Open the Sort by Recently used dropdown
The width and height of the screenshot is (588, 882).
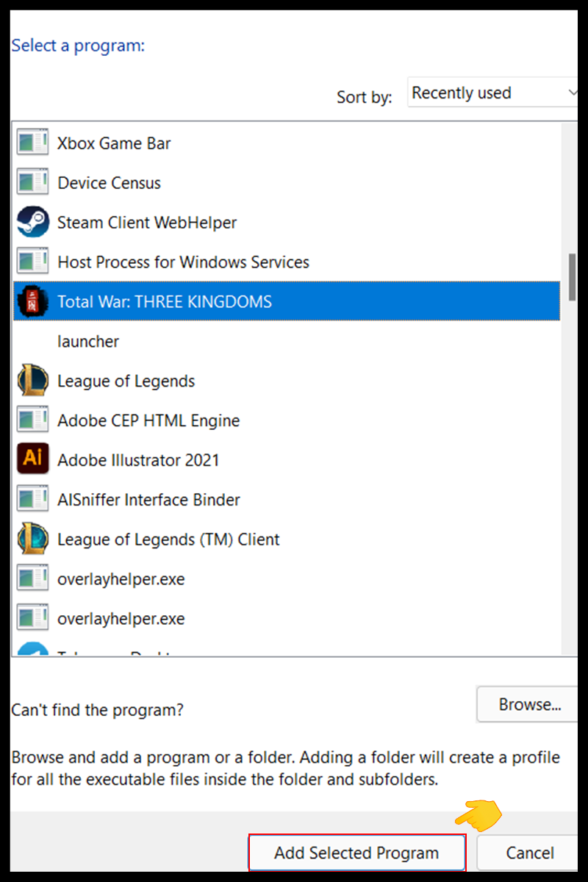[x=494, y=93]
